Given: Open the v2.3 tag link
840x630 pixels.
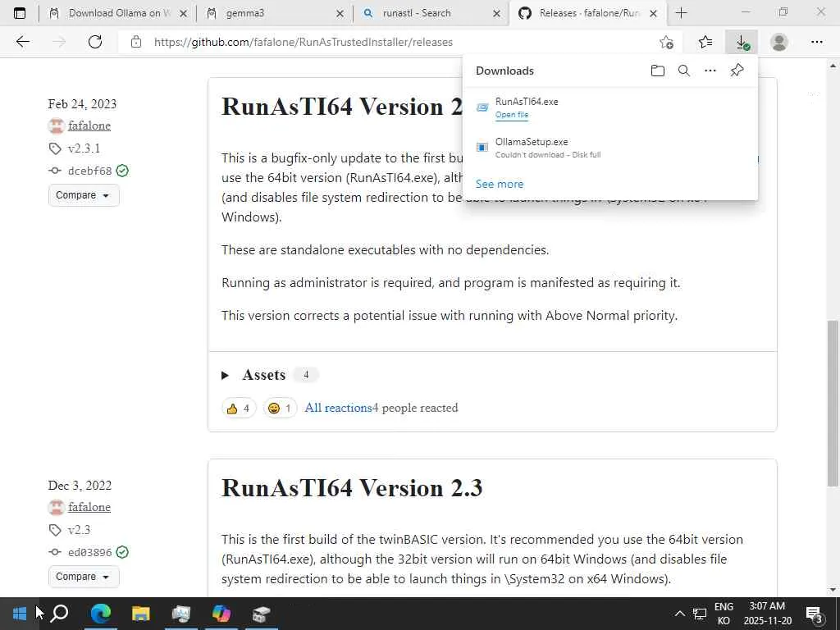Looking at the screenshot, I should 79,530.
